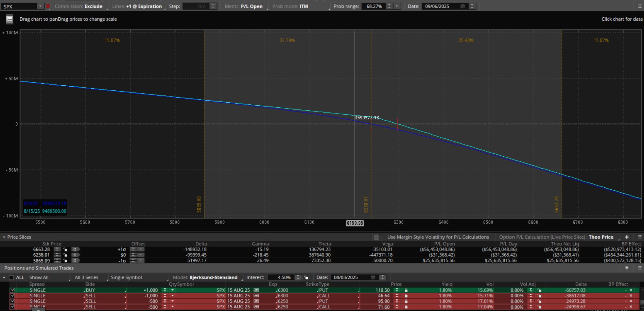The height and width of the screenshot is (311, 644).
Task: Toggle the lock on the 5865.09 price slice
Action: tap(65, 261)
